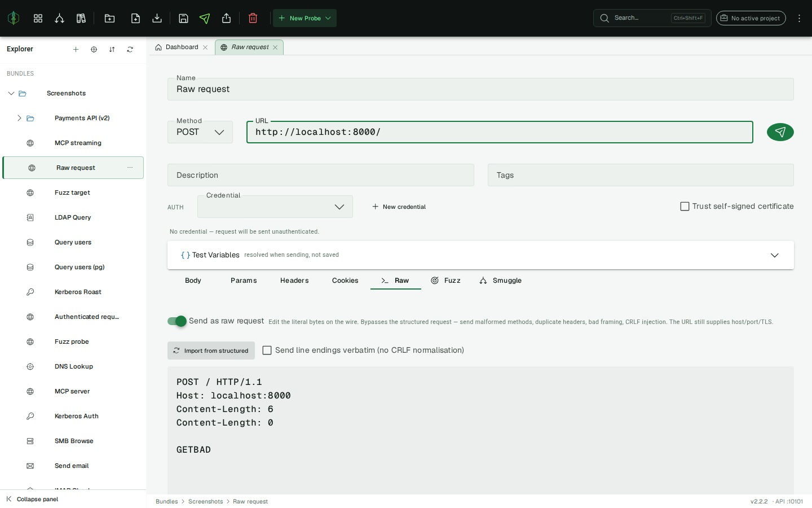Open the Fuzz tab
Viewport: 812px width, 508px height.
445,281
